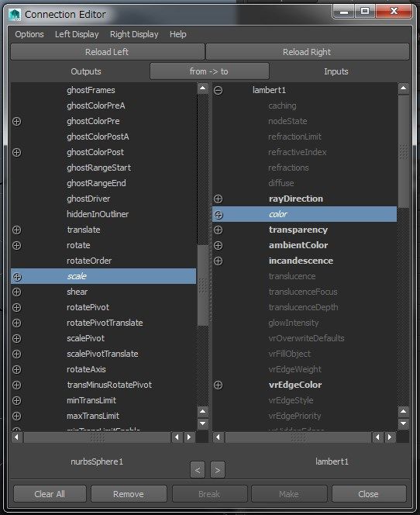Open the Help menu

tap(178, 34)
